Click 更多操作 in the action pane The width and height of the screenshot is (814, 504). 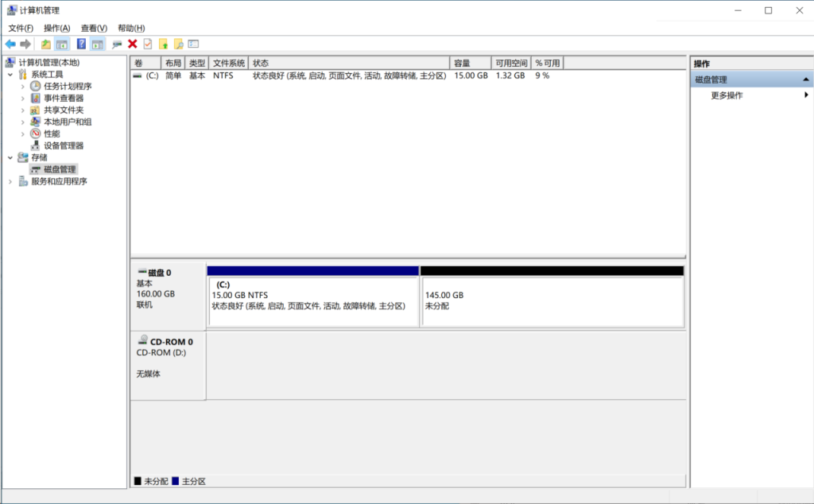pos(727,95)
